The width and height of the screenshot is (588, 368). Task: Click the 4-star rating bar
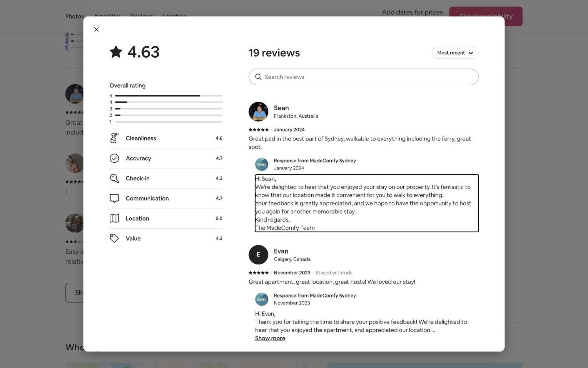(169, 102)
